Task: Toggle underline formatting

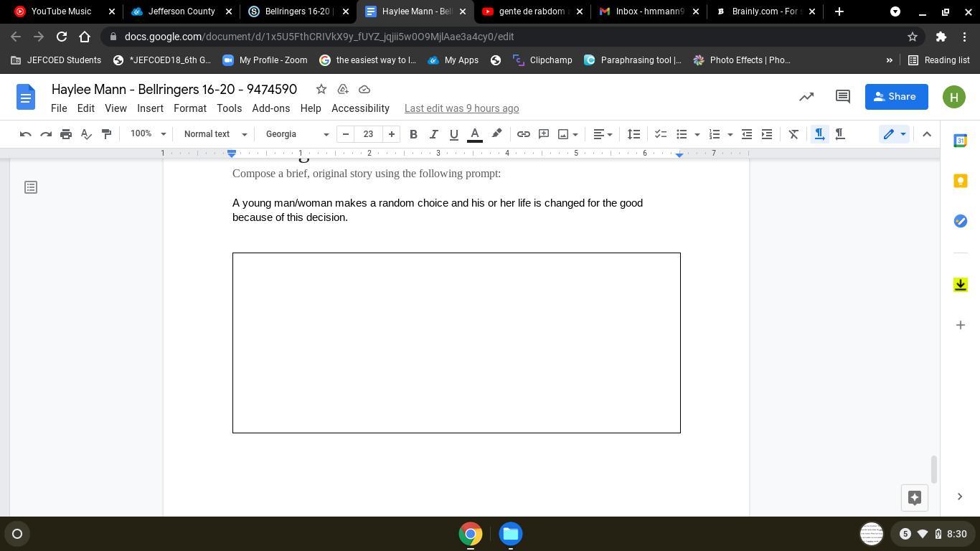Action: pyautogui.click(x=453, y=134)
